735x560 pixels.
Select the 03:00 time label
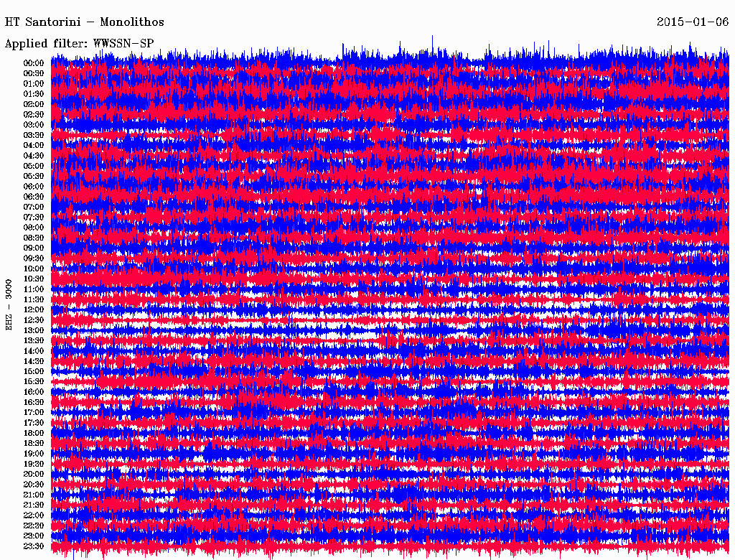coord(34,125)
